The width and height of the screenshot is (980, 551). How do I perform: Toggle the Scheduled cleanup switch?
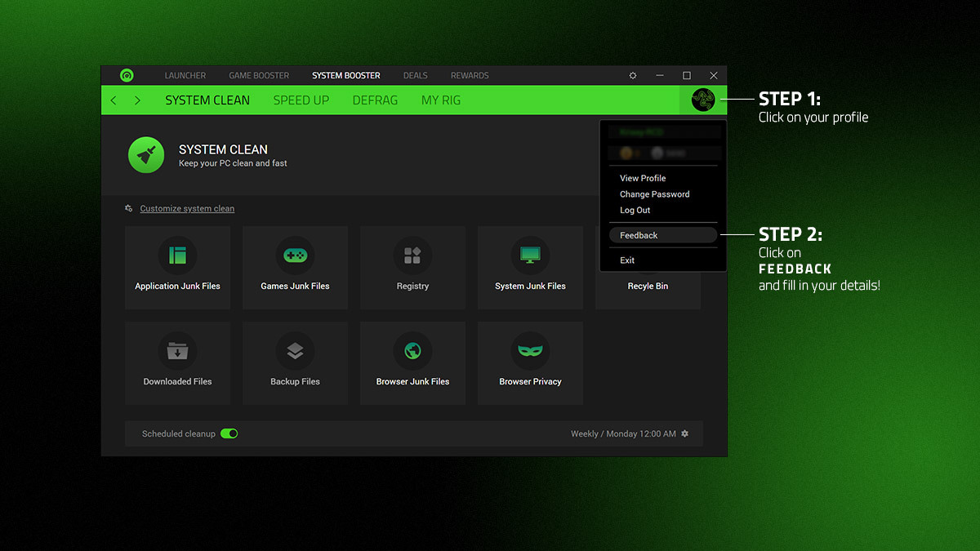coord(229,433)
